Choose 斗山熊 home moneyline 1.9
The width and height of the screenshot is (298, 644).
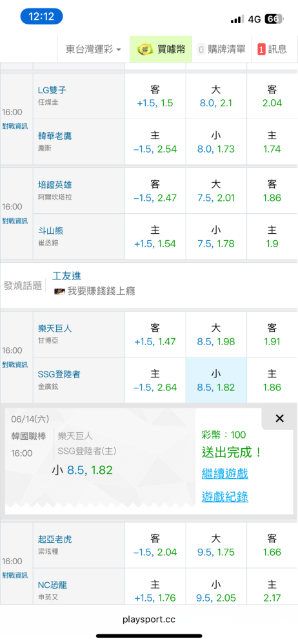point(272,237)
